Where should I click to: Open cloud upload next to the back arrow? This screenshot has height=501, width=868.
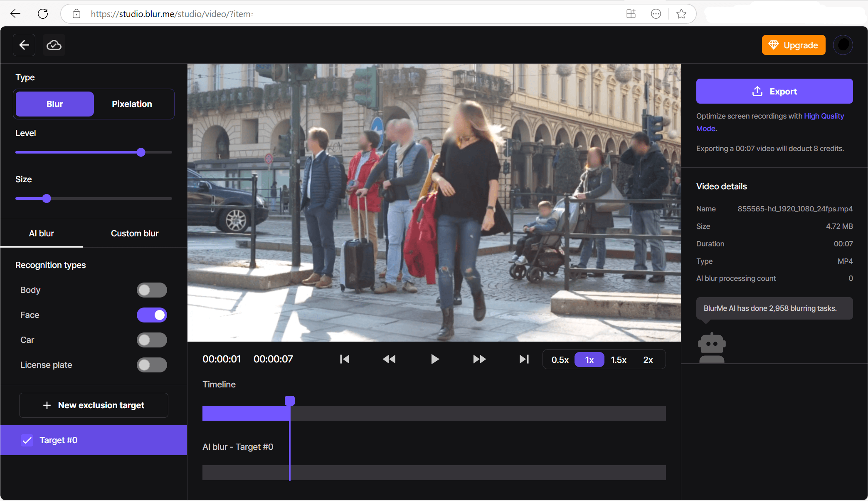(54, 45)
